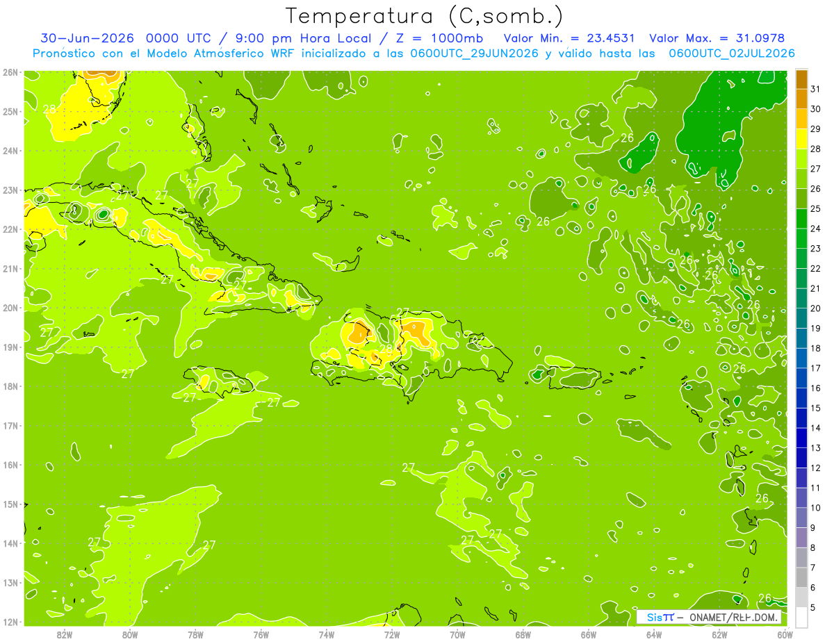The width and height of the screenshot is (834, 644).
Task: Click the 25N latitude axis label
Action: coord(10,111)
